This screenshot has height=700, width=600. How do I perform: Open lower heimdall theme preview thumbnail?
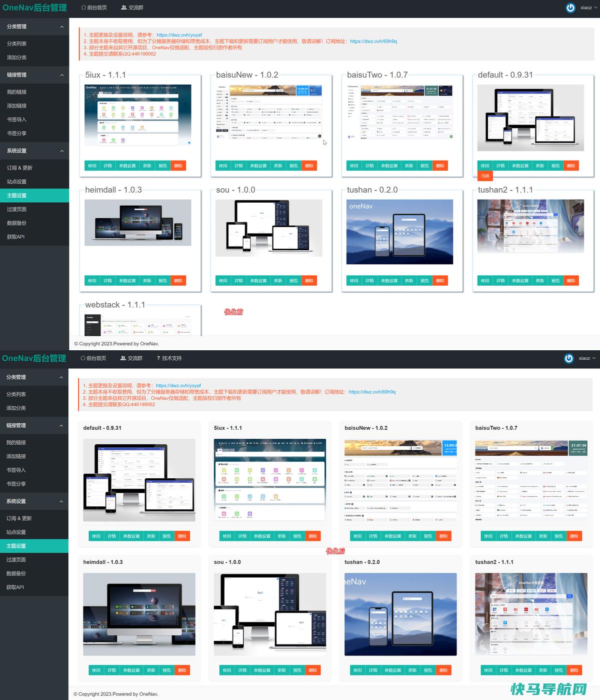139,614
